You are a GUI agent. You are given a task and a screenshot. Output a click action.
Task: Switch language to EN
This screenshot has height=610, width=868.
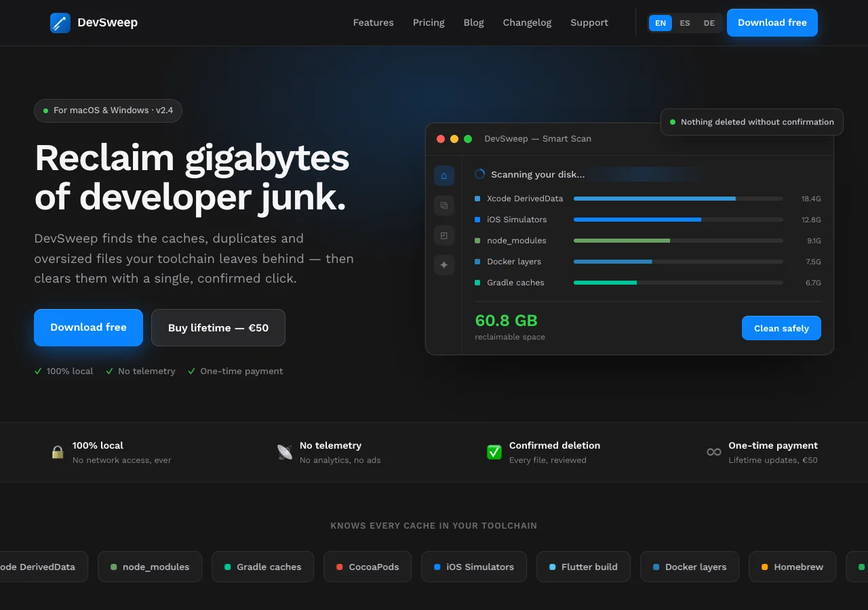pyautogui.click(x=660, y=23)
